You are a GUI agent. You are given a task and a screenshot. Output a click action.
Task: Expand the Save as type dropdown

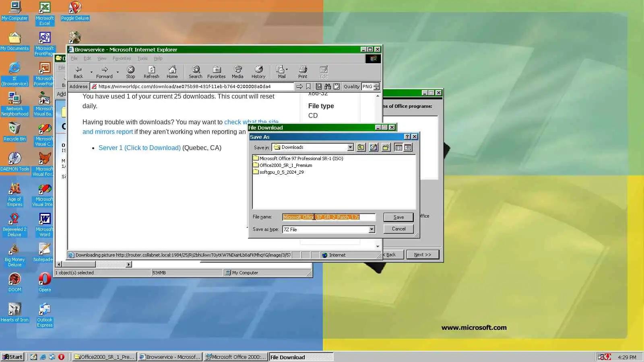coord(372,230)
